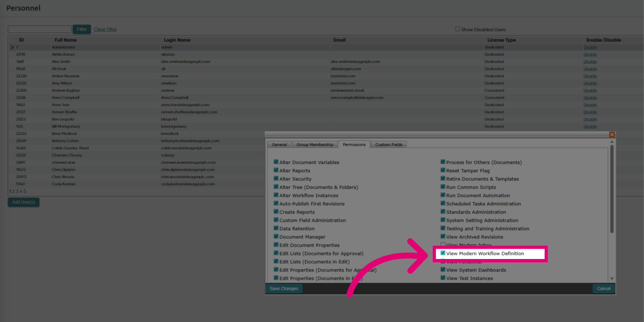Image resolution: width=644 pixels, height=322 pixels.
Task: Sort by the Full Name column header
Action: click(66, 40)
